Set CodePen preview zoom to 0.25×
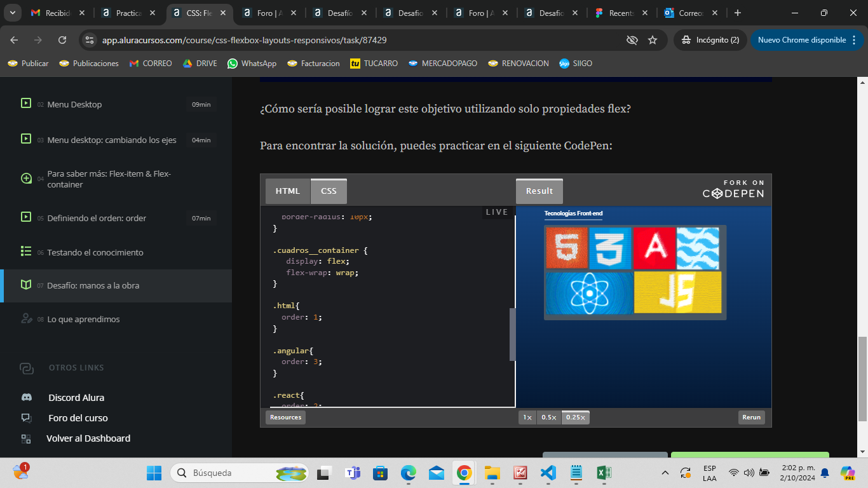The width and height of the screenshot is (868, 488). [576, 417]
